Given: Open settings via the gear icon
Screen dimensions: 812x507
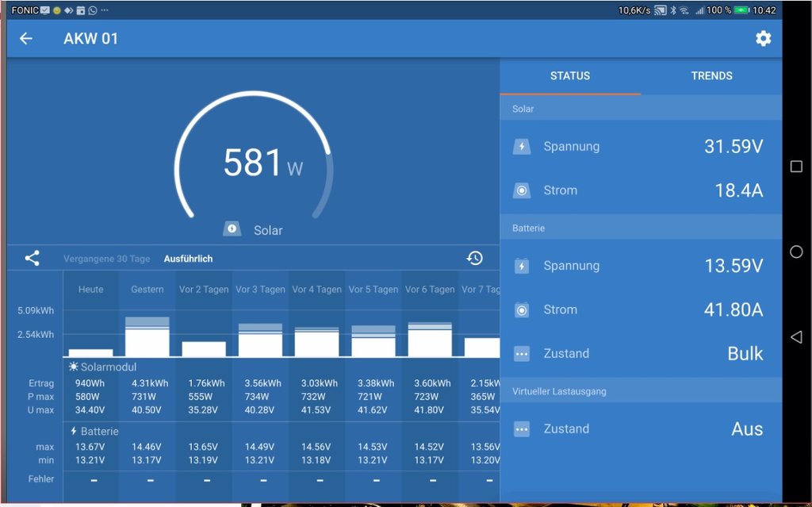Looking at the screenshot, I should point(763,39).
